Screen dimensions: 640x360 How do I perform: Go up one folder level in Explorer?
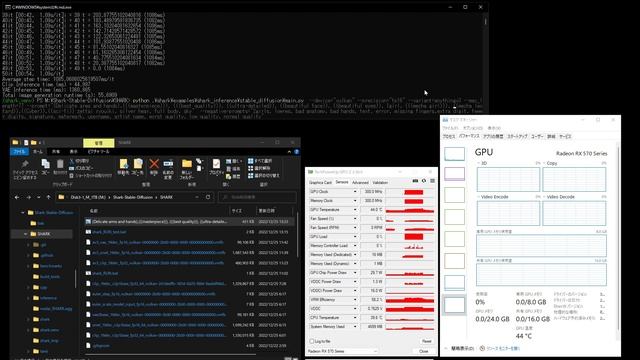pyautogui.click(x=48, y=197)
